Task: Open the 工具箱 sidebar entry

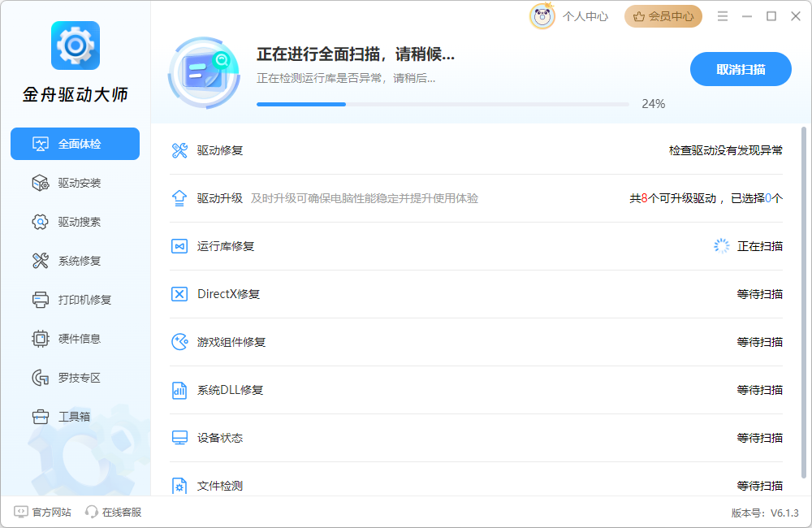Action: click(x=75, y=417)
